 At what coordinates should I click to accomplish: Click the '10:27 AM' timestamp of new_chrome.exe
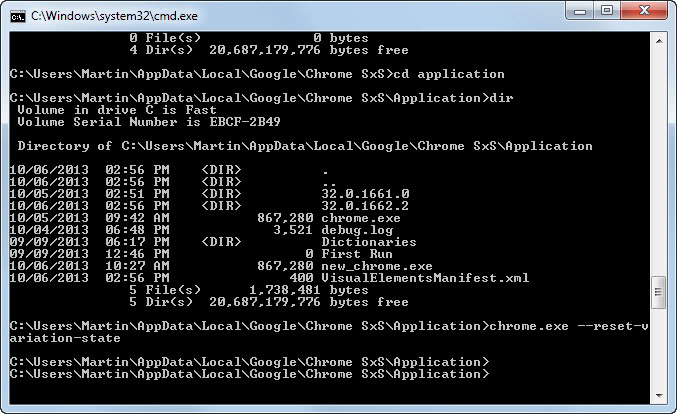click(x=137, y=266)
